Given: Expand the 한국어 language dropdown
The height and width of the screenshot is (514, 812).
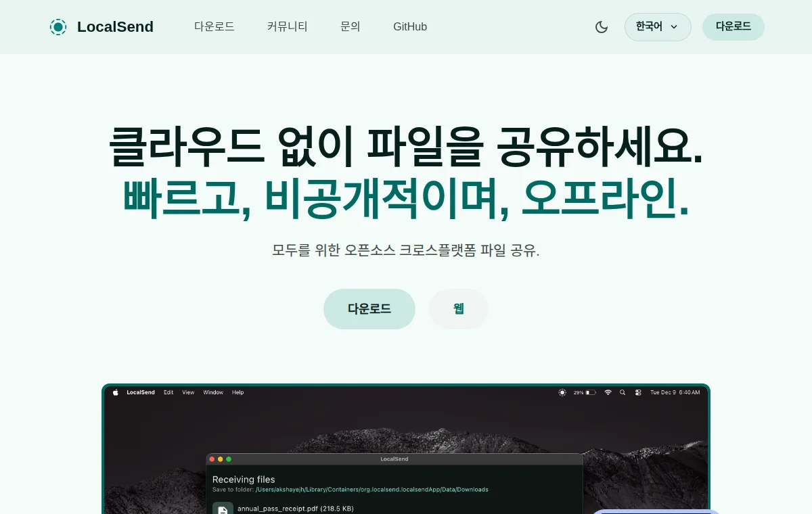Looking at the screenshot, I should (658, 27).
